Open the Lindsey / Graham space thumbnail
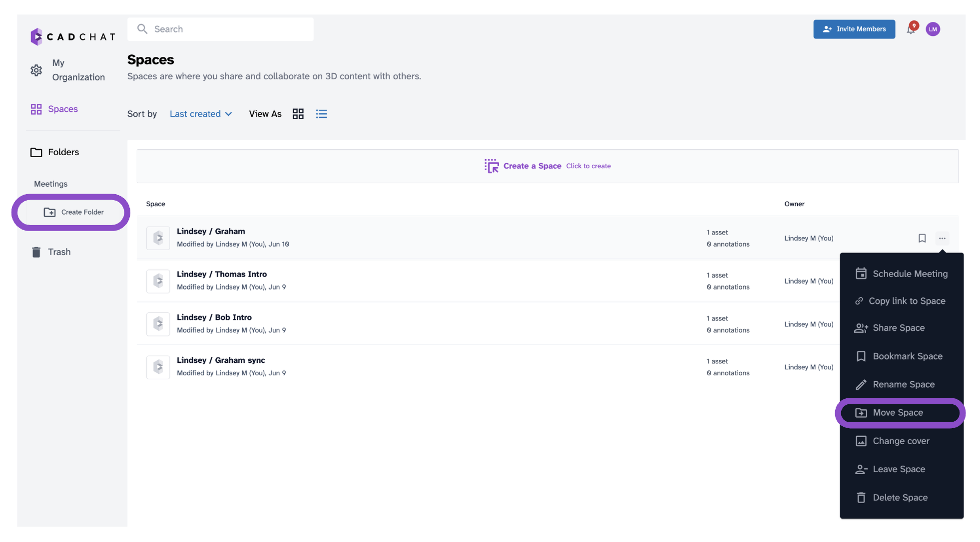980x542 pixels. tap(158, 238)
